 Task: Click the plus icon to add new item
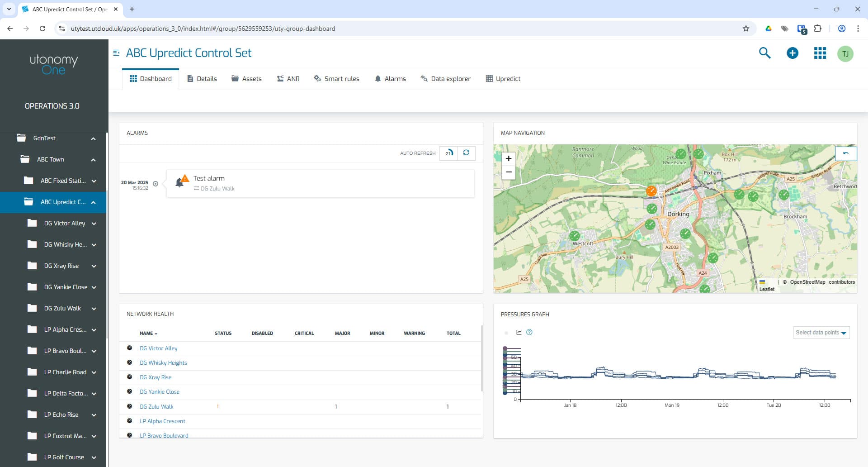point(792,53)
